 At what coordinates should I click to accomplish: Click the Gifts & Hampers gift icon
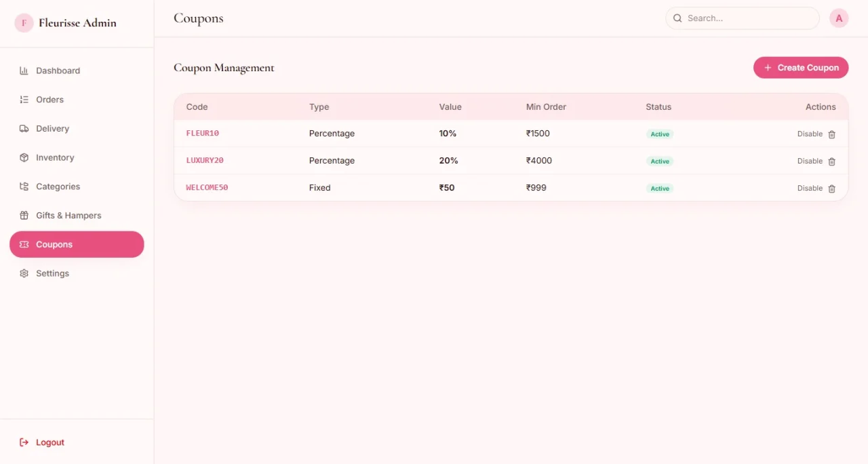(24, 216)
